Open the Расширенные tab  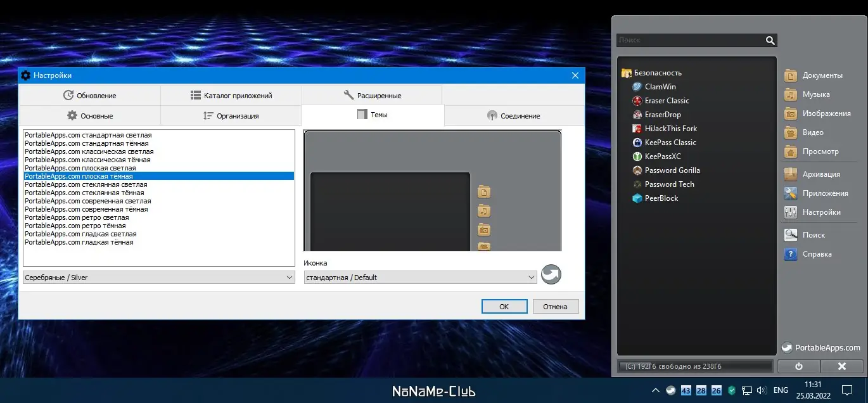click(x=372, y=96)
